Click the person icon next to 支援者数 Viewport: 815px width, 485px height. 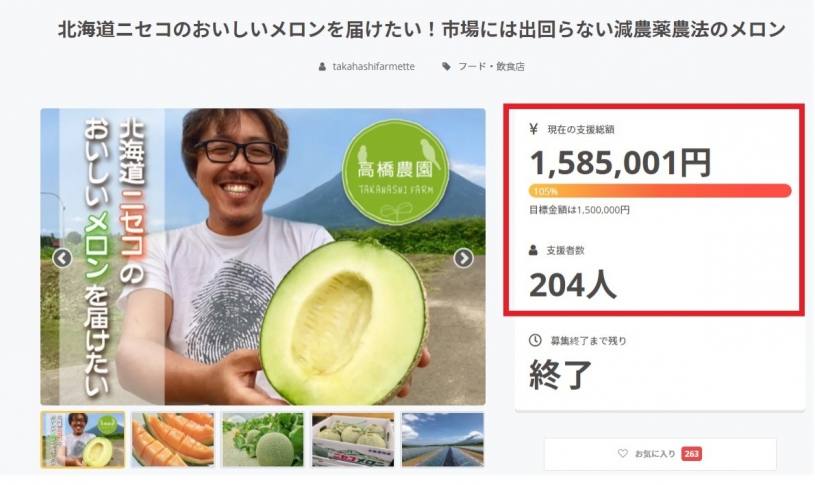coord(533,251)
